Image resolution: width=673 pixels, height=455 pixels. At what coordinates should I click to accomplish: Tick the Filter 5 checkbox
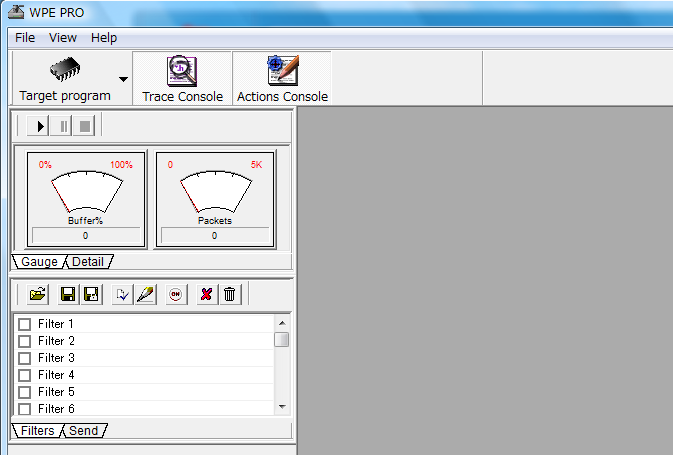(25, 392)
